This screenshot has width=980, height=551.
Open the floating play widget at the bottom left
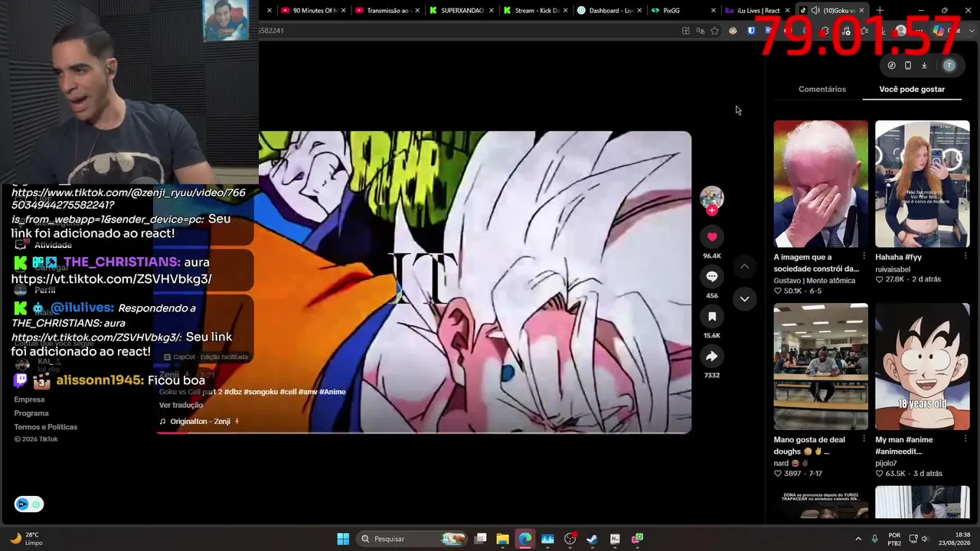pyautogui.click(x=28, y=504)
